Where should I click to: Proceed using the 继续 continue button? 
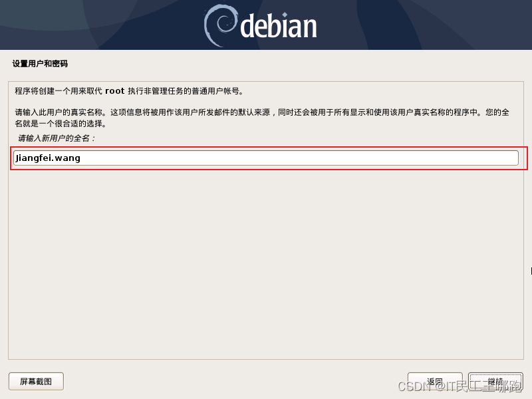(x=495, y=381)
